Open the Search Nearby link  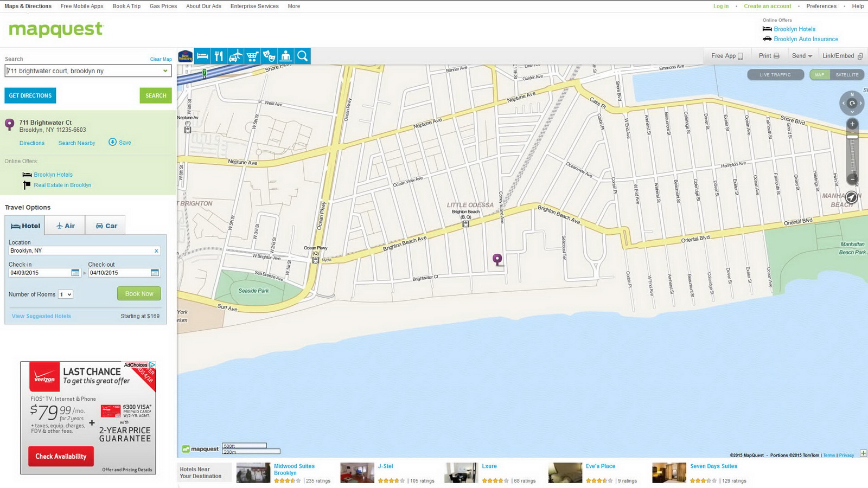tap(76, 143)
